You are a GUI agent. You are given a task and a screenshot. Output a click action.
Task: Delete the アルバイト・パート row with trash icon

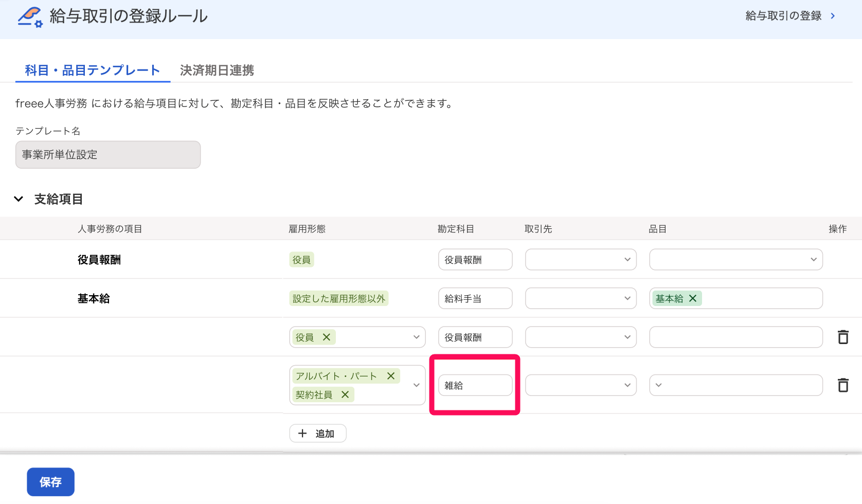click(843, 385)
